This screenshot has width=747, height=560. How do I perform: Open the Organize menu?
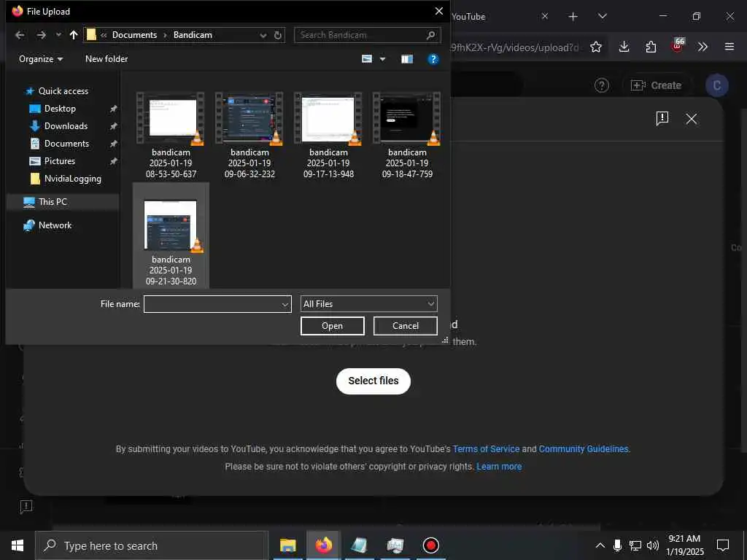coord(41,59)
